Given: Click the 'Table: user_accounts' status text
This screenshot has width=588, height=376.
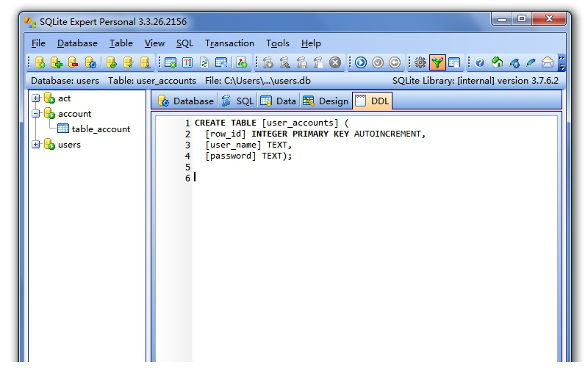Looking at the screenshot, I should coord(152,81).
